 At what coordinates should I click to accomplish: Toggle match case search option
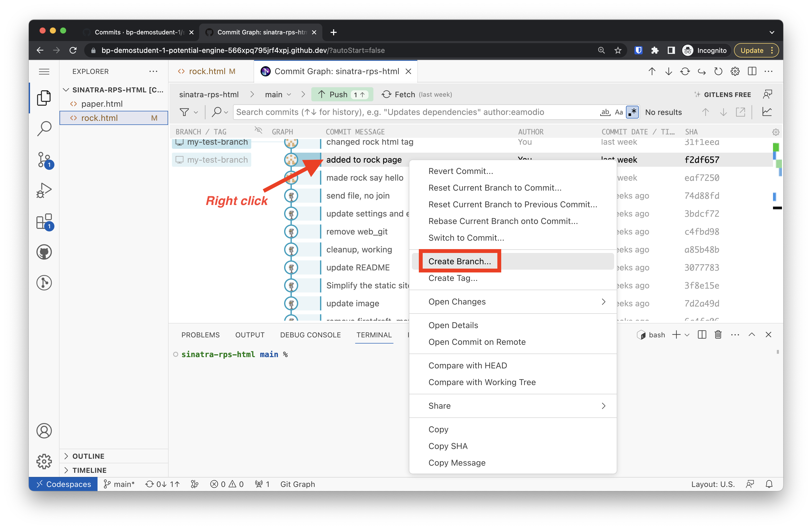[619, 112]
